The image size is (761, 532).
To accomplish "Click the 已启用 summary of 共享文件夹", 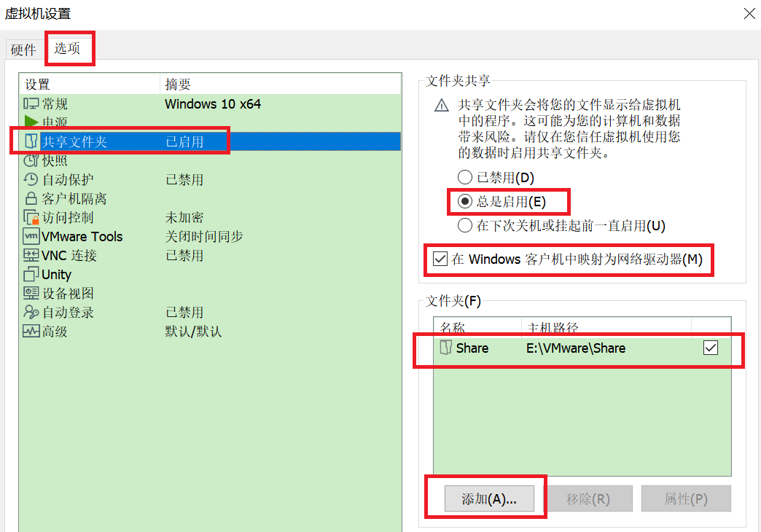I will pos(184,141).
